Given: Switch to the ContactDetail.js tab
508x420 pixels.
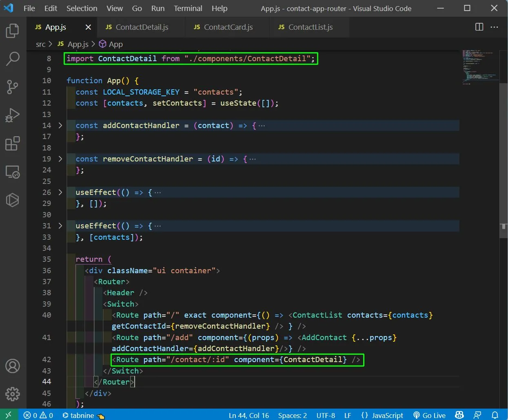Looking at the screenshot, I should click(142, 27).
